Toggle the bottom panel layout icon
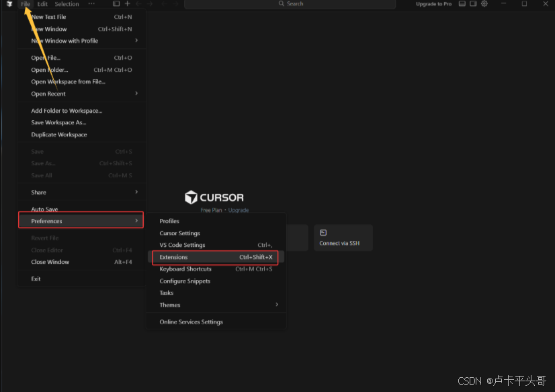The image size is (555, 392). point(462,3)
